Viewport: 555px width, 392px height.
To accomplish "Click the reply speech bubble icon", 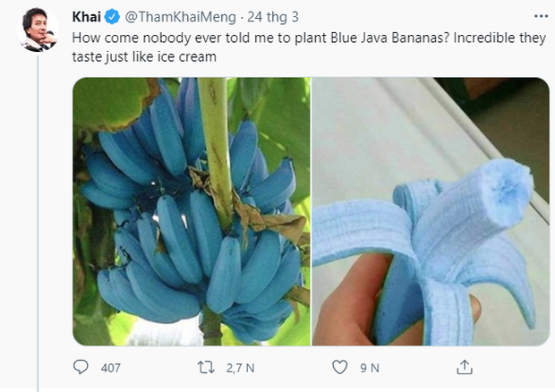I will click(82, 367).
